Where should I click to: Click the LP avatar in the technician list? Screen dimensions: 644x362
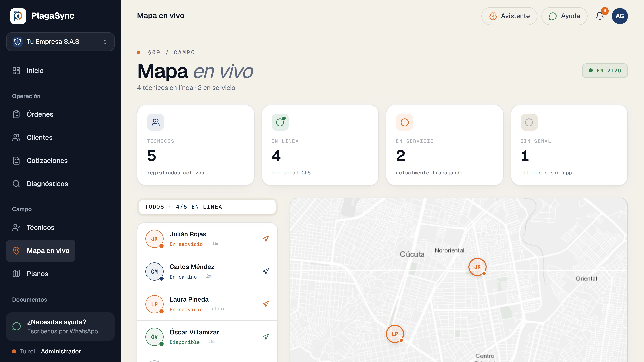click(x=154, y=304)
